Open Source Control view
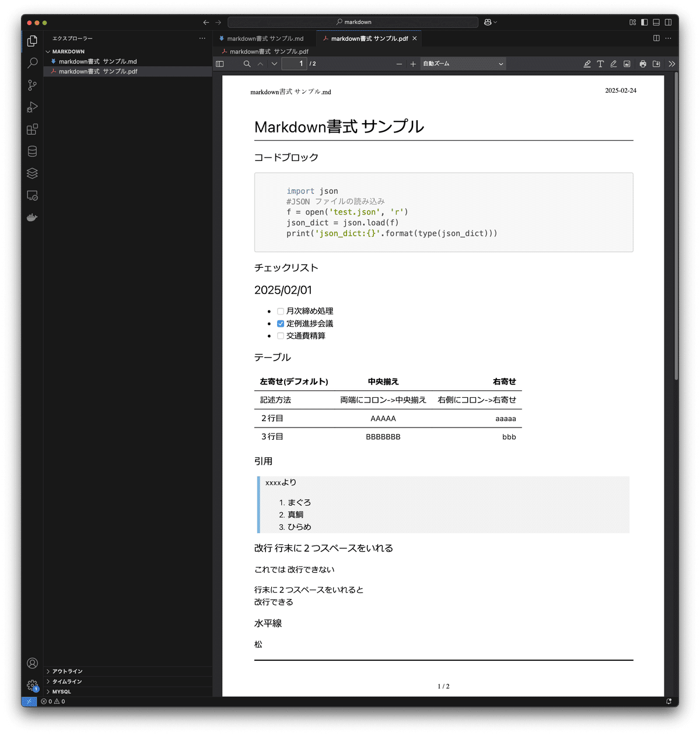 [x=32, y=85]
